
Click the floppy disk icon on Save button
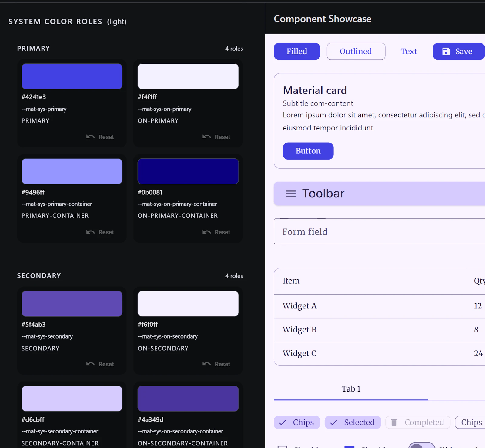point(446,51)
